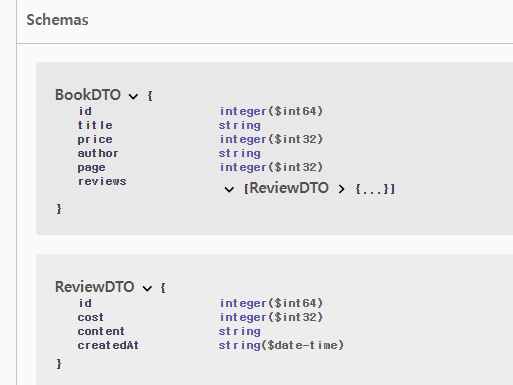Click the string($date-time) type value
Viewport: 513px width, 385px height.
coord(281,345)
